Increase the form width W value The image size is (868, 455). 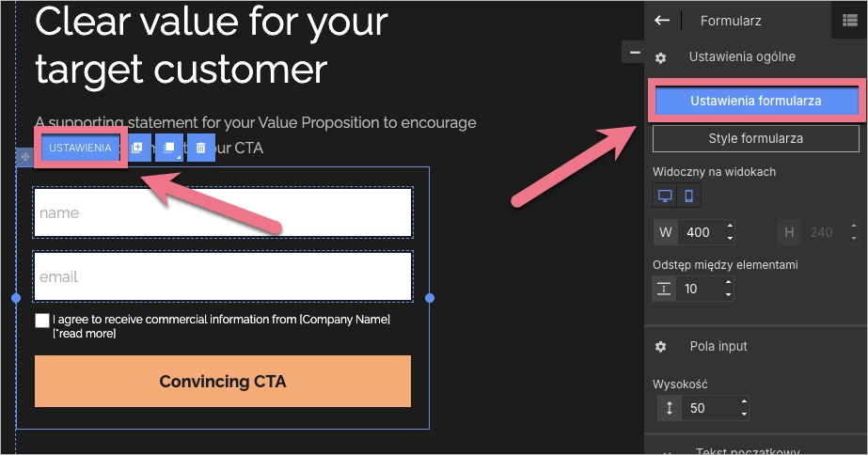click(731, 227)
